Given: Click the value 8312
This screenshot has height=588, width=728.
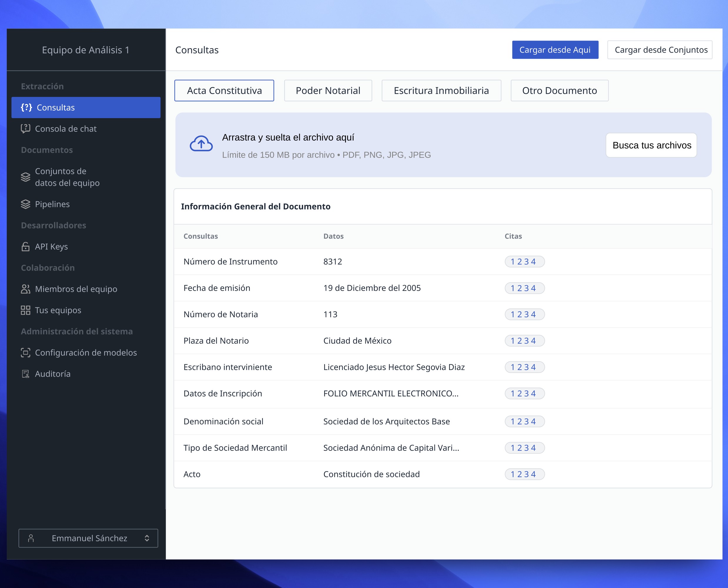Looking at the screenshot, I should [x=333, y=262].
